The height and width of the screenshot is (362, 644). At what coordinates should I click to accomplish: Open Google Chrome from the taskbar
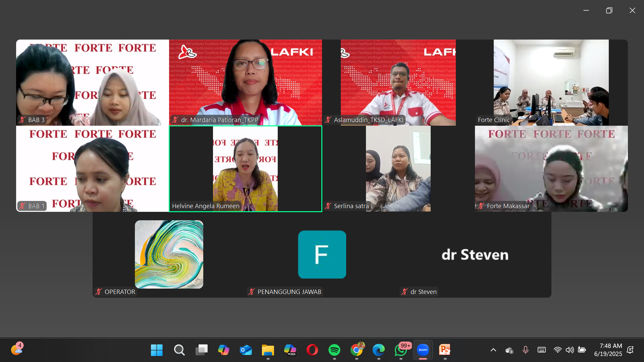pyautogui.click(x=357, y=350)
